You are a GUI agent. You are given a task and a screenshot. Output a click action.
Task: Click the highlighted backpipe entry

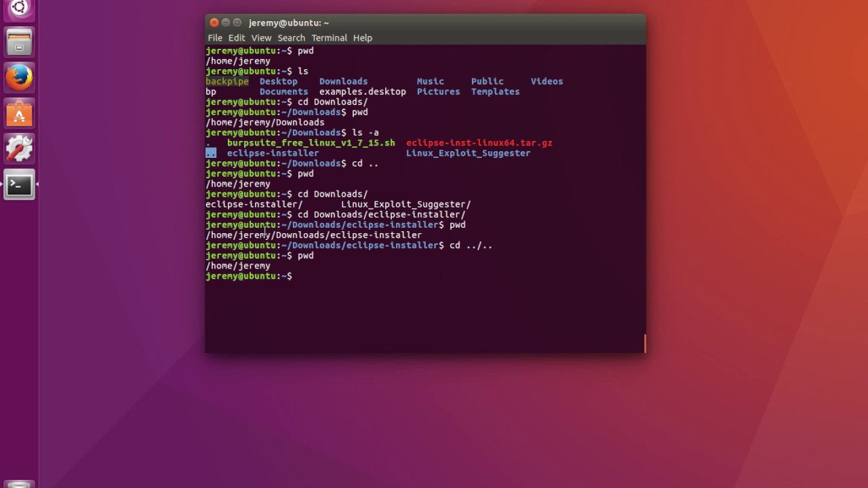(227, 81)
